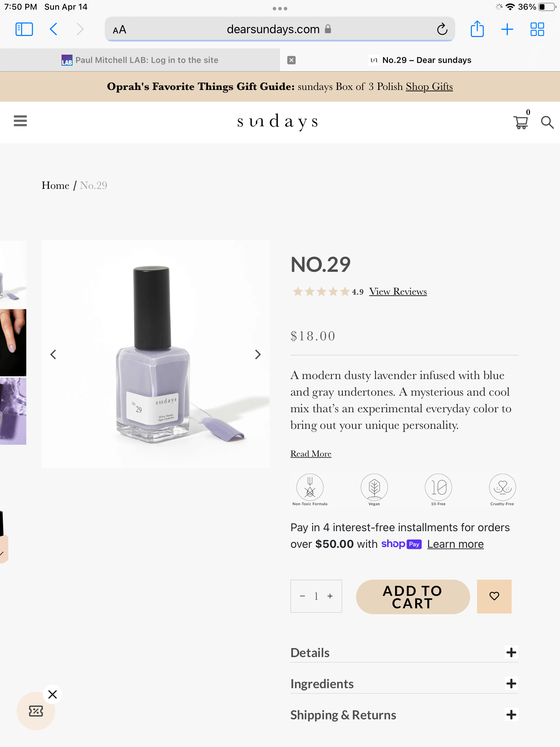Switch to the Paul Mitchell LAB tab
560x747 pixels.
[140, 60]
